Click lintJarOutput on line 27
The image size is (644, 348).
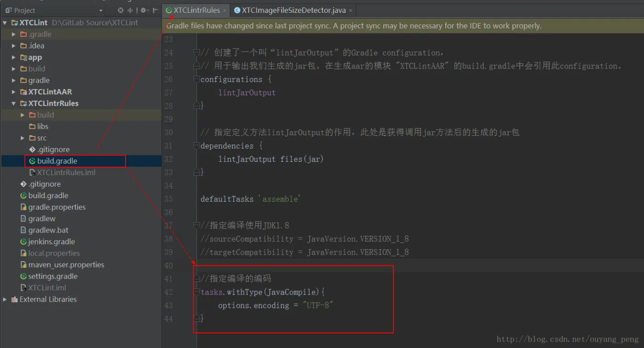tap(247, 92)
